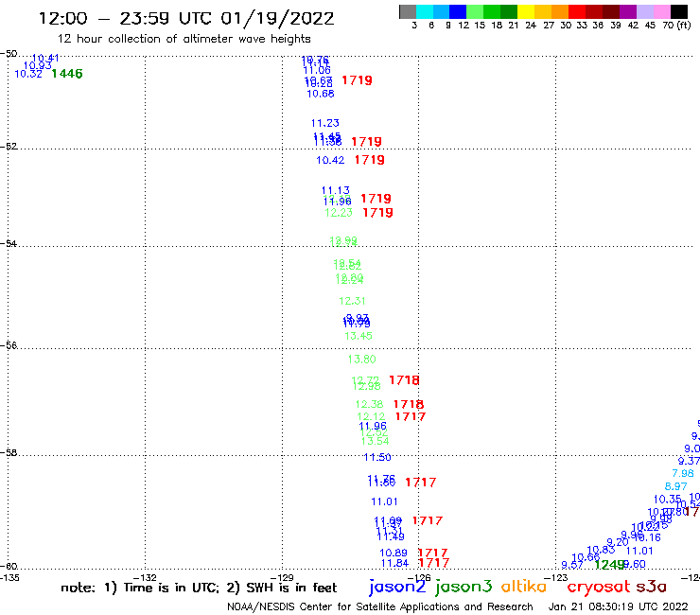This screenshot has width=700, height=615.
Task: Click the 13.45 wave height reading
Action: point(358,336)
